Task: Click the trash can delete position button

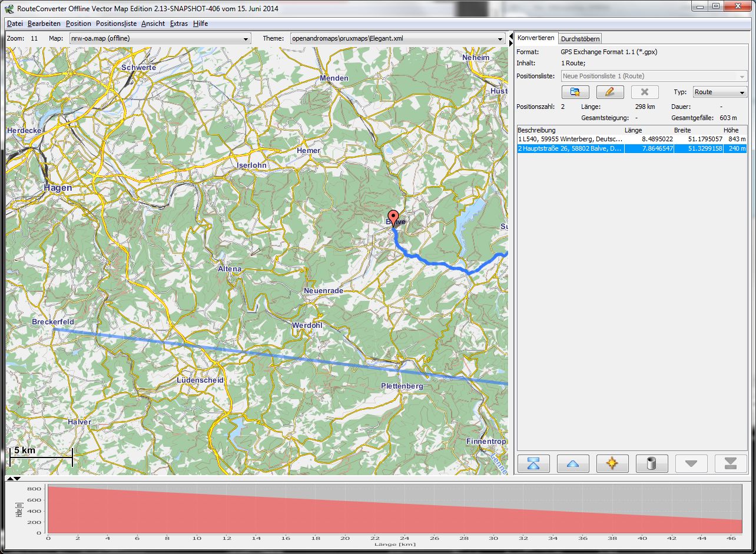Action: pyautogui.click(x=651, y=463)
